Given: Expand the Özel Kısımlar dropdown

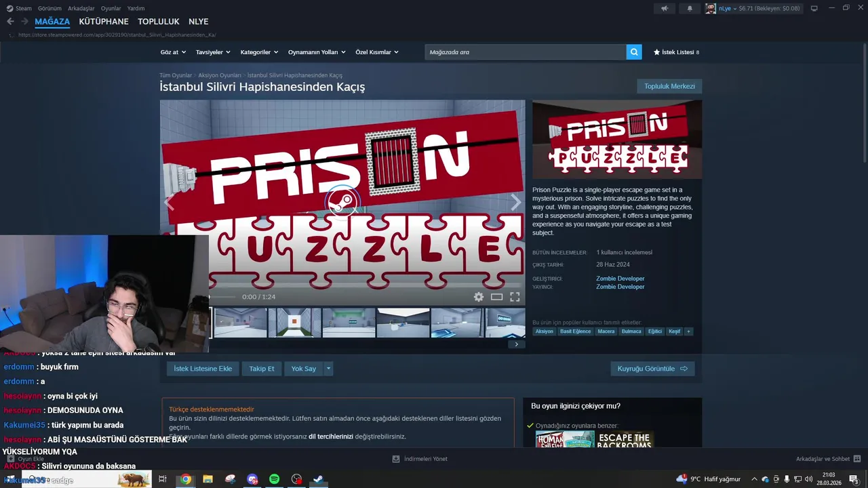Looking at the screenshot, I should [x=377, y=52].
